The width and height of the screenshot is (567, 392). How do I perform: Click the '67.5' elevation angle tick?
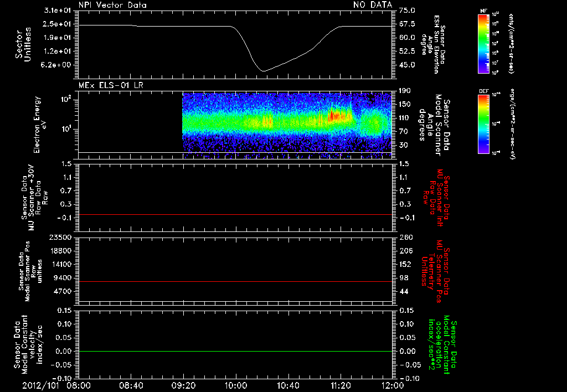tap(407, 24)
